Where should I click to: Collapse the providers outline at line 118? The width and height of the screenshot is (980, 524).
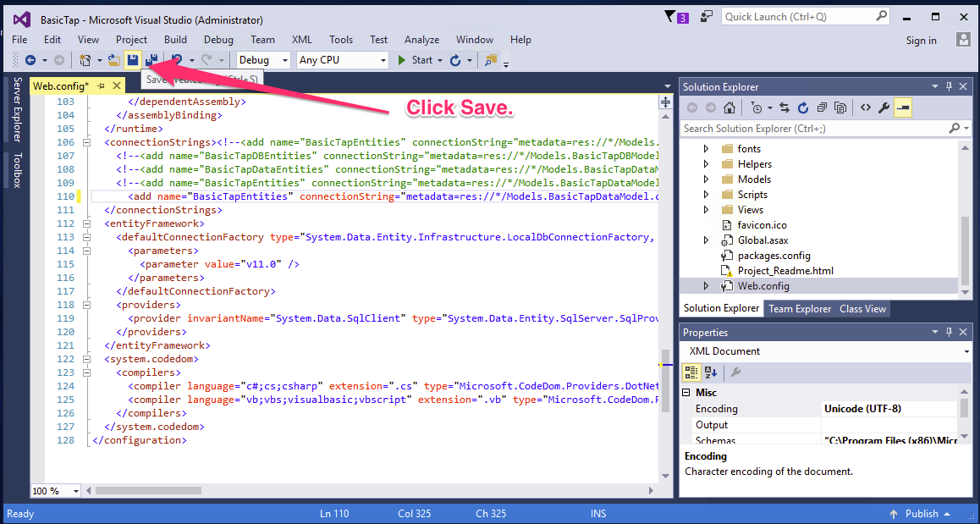87,305
